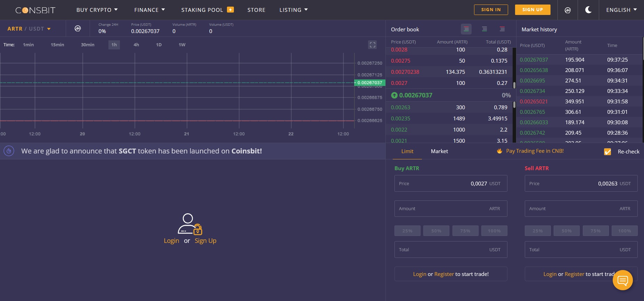Switch to the Market order tab
The image size is (644, 301).
(x=439, y=151)
